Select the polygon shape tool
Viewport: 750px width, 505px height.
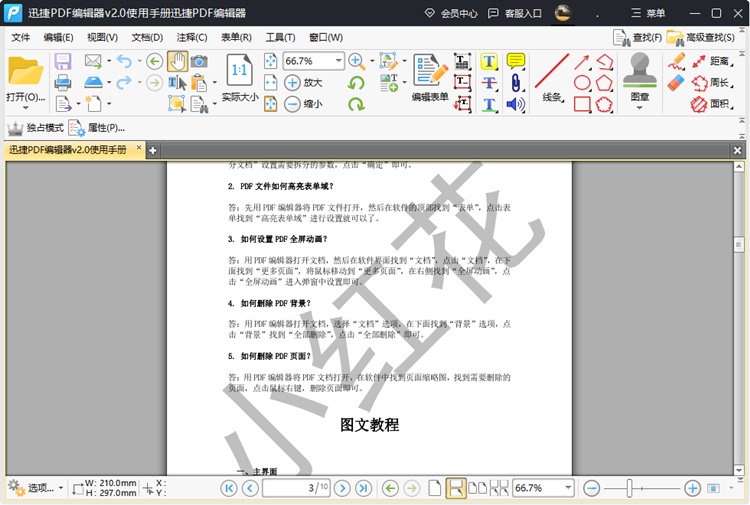[x=604, y=83]
